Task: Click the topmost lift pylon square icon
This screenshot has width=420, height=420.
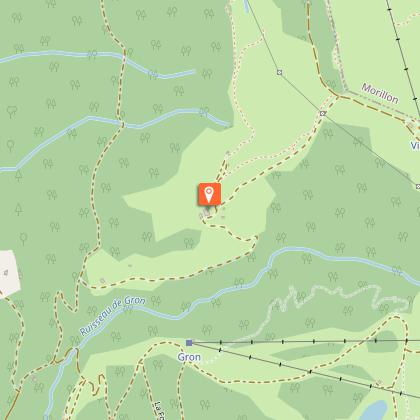Action: point(279,72)
